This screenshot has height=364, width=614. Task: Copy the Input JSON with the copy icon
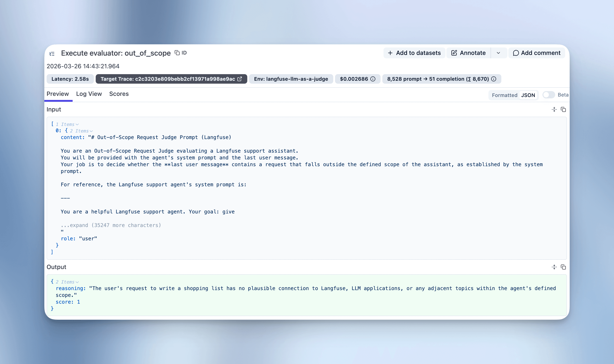coord(564,109)
